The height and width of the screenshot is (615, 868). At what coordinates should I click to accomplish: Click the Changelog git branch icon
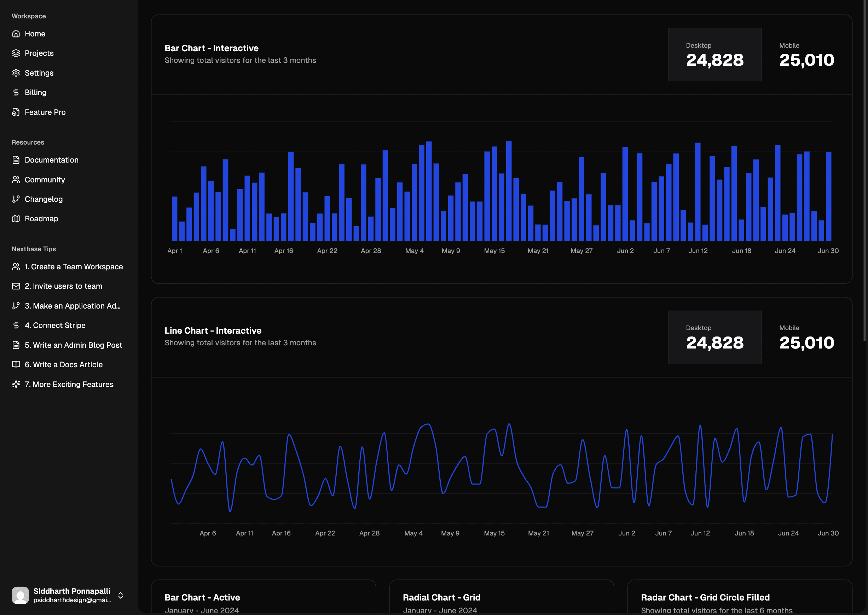pos(16,199)
